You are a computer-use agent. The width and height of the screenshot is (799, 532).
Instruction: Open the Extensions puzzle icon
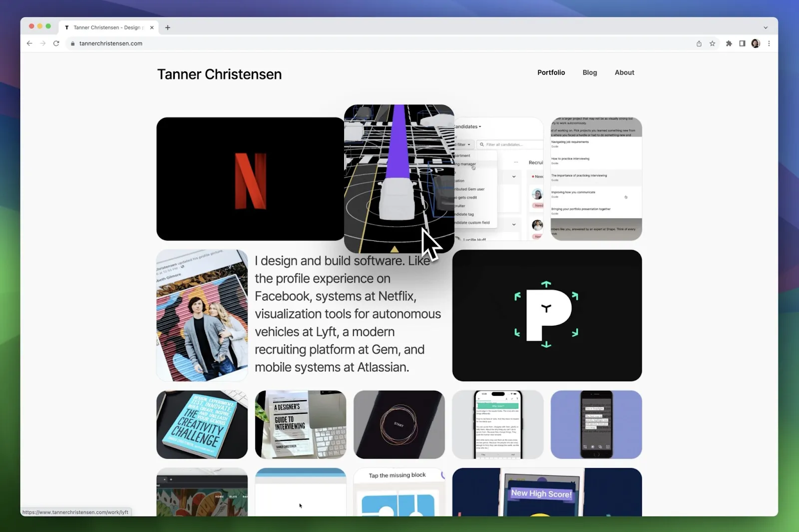pyautogui.click(x=729, y=43)
